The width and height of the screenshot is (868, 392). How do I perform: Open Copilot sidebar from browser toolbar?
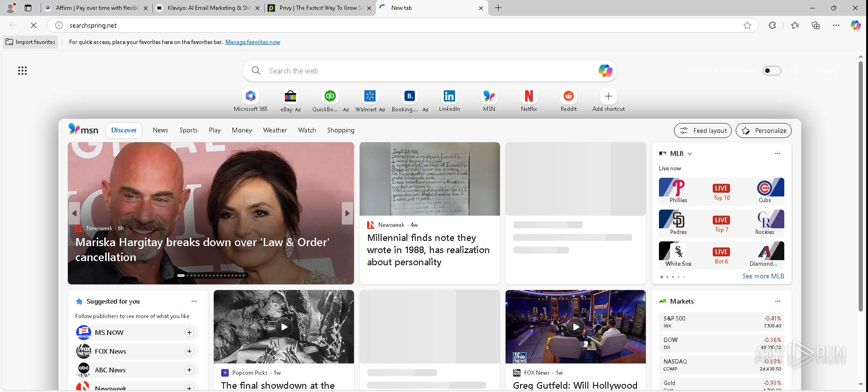click(855, 25)
